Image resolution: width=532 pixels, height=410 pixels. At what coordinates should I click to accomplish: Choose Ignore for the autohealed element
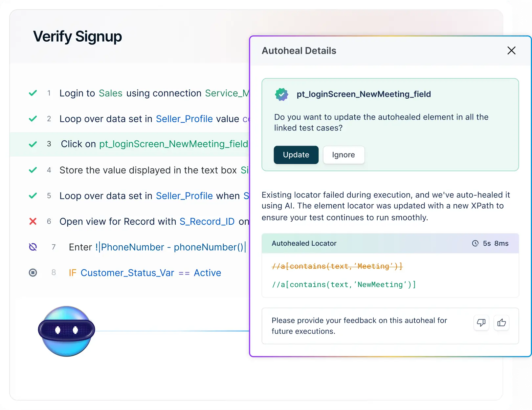click(344, 154)
